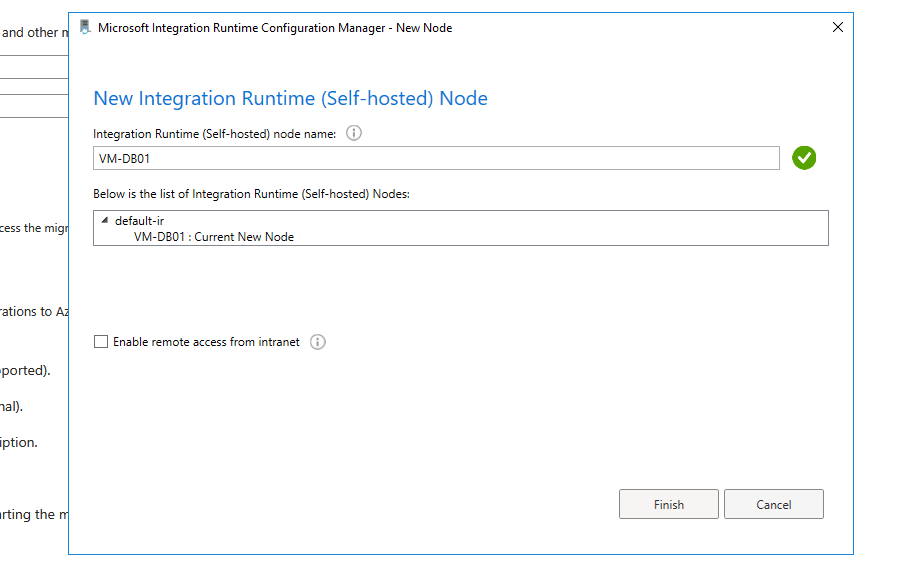Screen dimensions: 919x569
Task: Click background text 'iption.' behind the dialog
Action: tap(19, 442)
